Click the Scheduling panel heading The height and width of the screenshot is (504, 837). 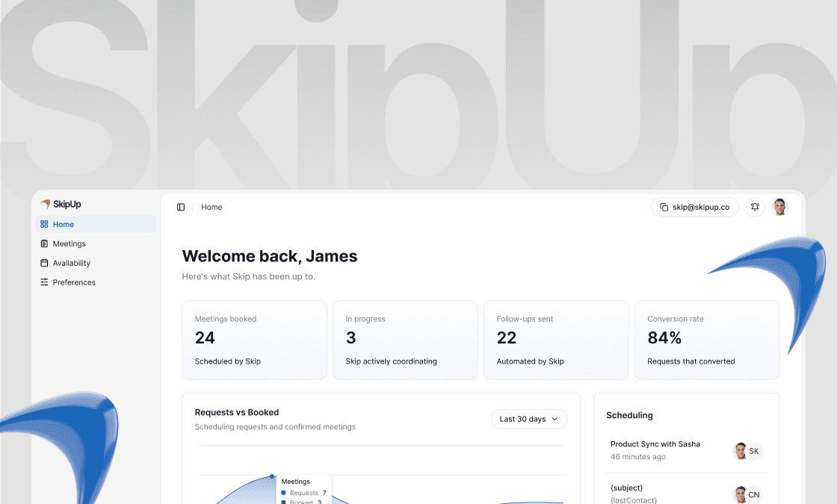coord(629,415)
